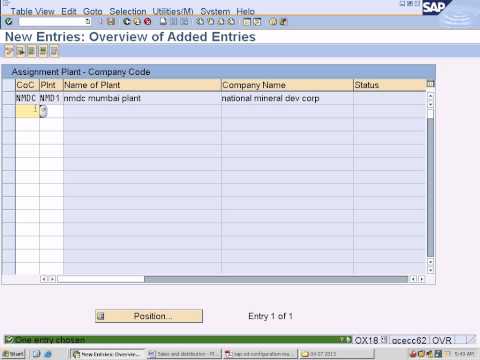Click first application toolbar icon below title
Image resolution: width=480 pixels, height=360 pixels.
pos(9,51)
